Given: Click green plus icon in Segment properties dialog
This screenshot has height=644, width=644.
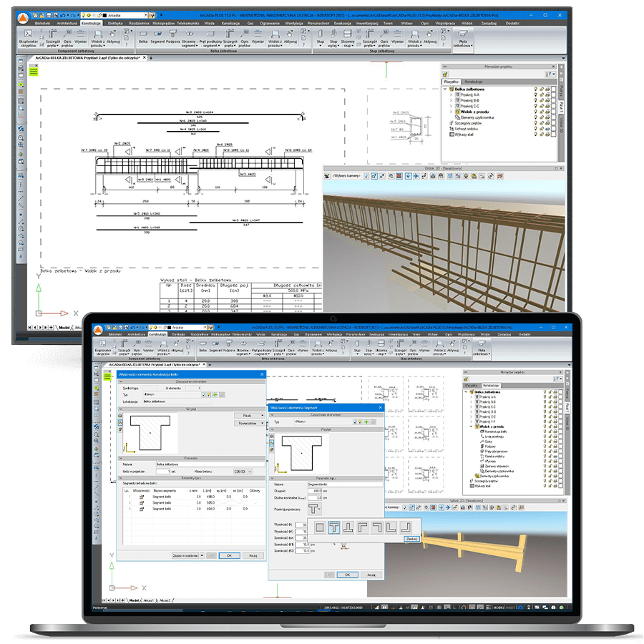Looking at the screenshot, I should coord(366,423).
